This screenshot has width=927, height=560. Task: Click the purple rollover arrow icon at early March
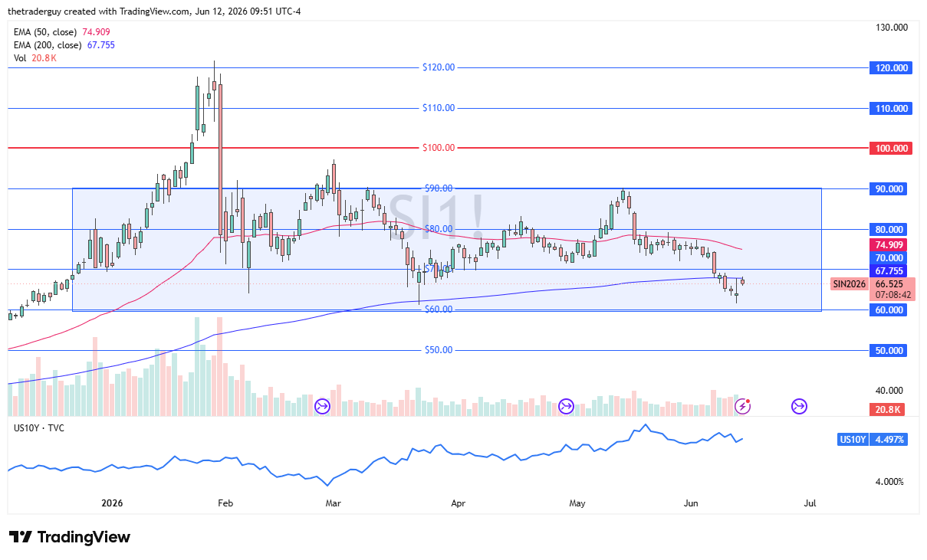click(322, 406)
